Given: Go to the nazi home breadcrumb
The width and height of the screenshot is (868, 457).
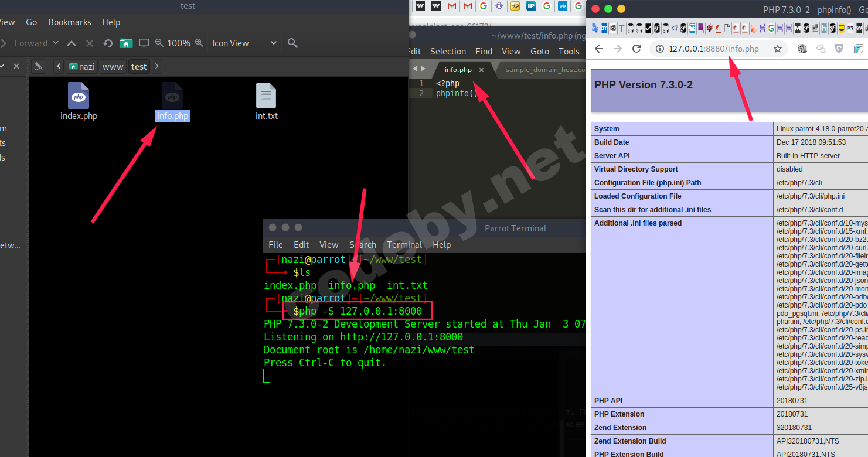Looking at the screenshot, I should pos(81,66).
